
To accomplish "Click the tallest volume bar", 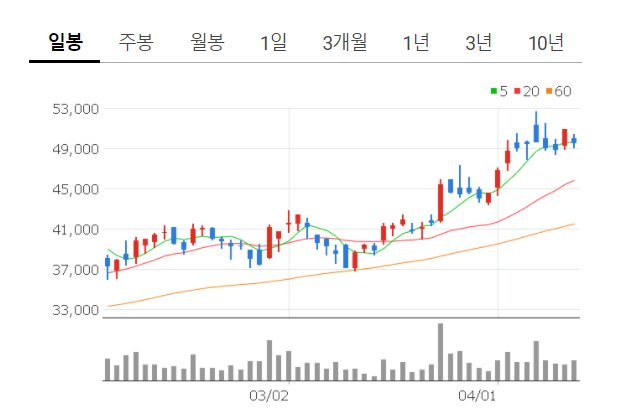I will (440, 352).
